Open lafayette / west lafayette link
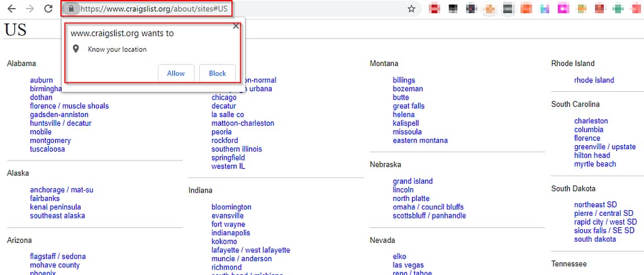This screenshot has height=275, width=644. click(250, 250)
